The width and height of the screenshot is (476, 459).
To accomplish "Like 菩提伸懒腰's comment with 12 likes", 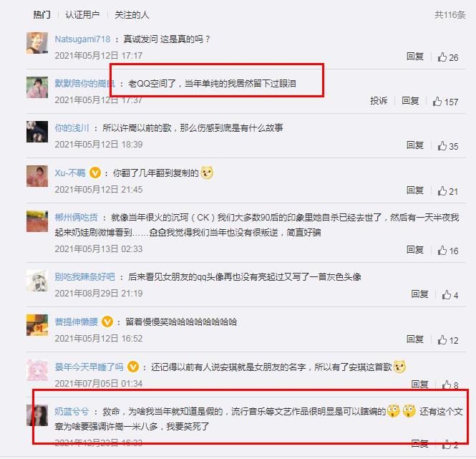I will coord(442,339).
